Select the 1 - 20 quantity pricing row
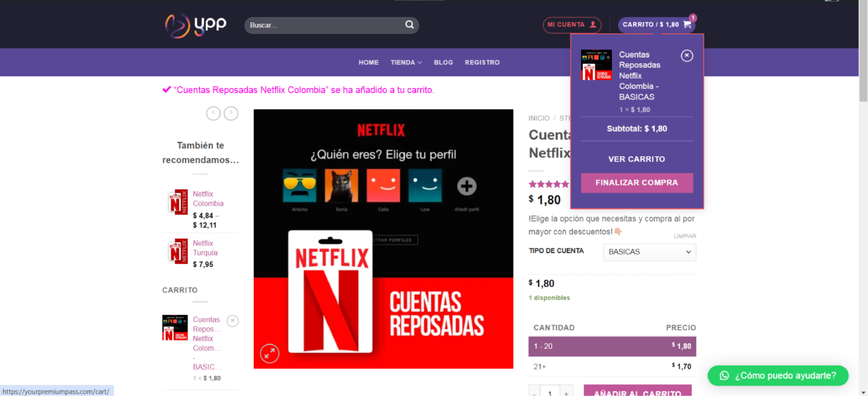 coord(612,346)
